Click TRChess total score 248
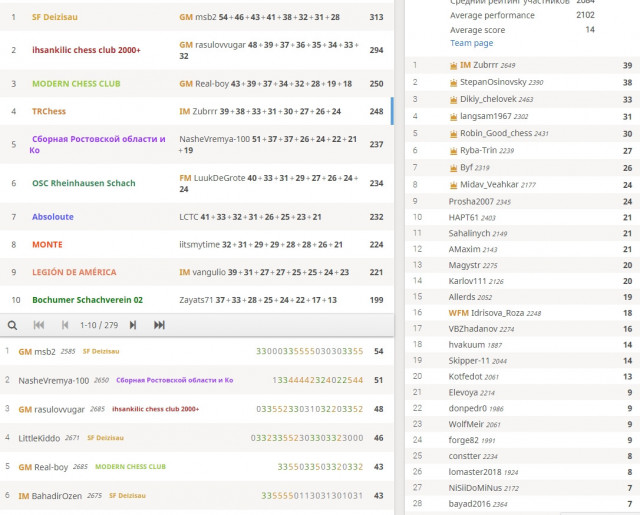The image size is (640, 515). pos(376,111)
